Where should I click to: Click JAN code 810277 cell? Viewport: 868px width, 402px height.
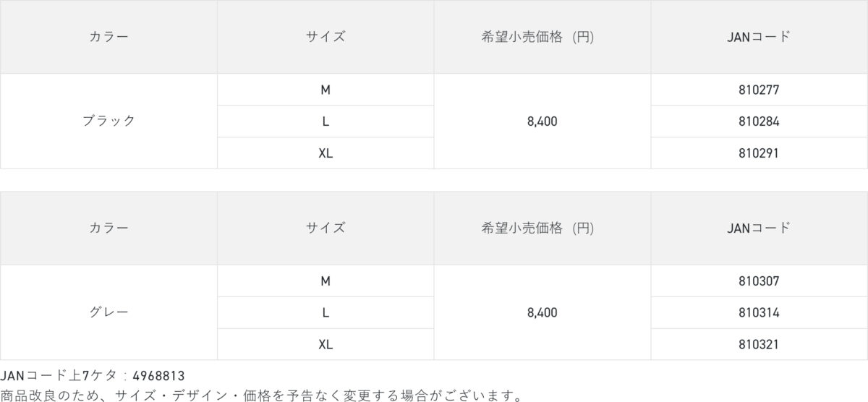759,90
